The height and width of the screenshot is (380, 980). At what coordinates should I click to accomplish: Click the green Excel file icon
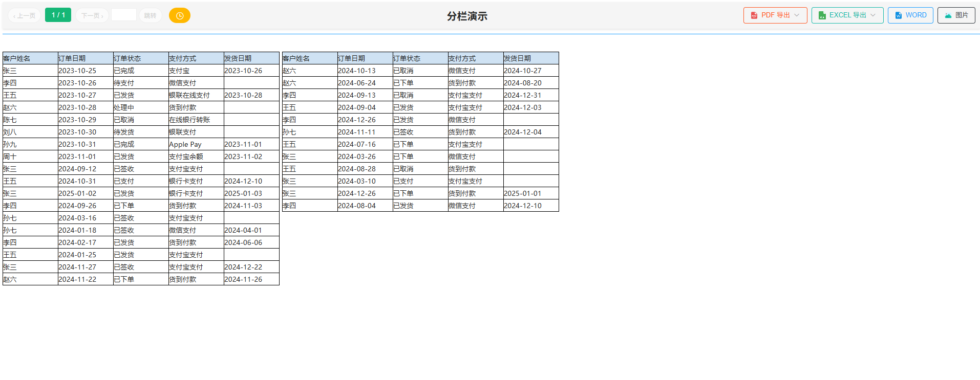822,15
